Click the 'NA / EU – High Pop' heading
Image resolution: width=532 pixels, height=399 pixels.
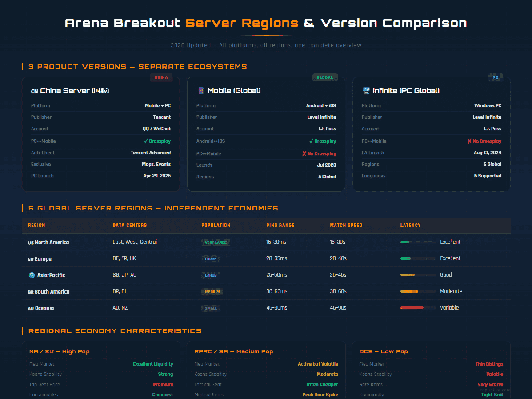60,351
